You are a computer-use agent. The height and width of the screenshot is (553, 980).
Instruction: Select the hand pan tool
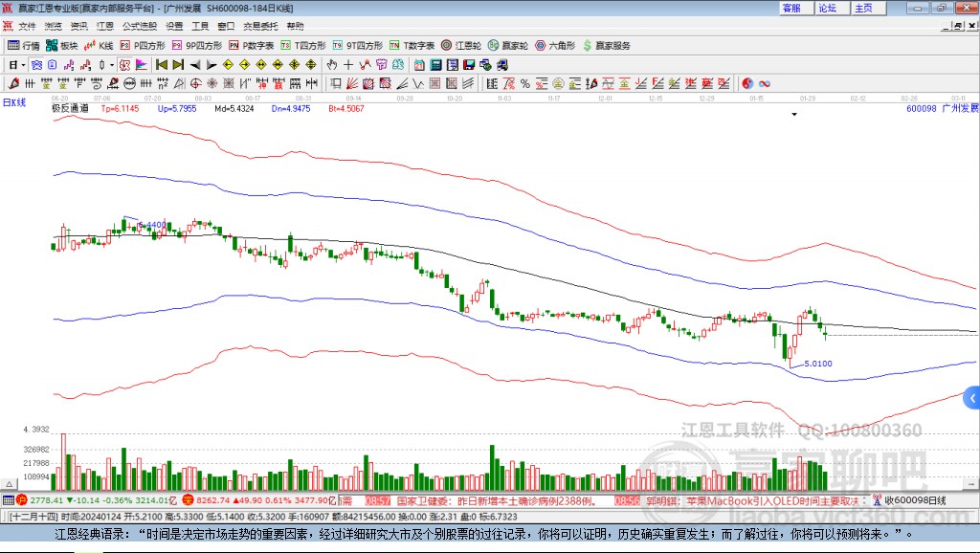pyautogui.click(x=332, y=65)
